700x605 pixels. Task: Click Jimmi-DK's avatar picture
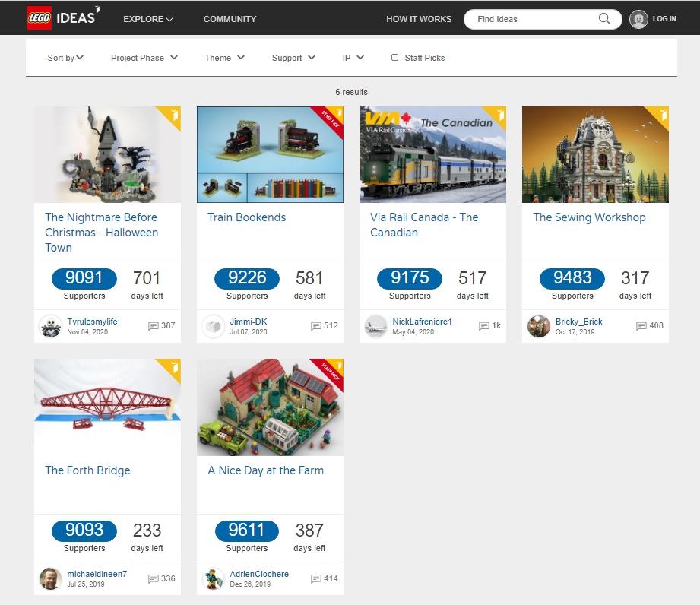tap(213, 326)
